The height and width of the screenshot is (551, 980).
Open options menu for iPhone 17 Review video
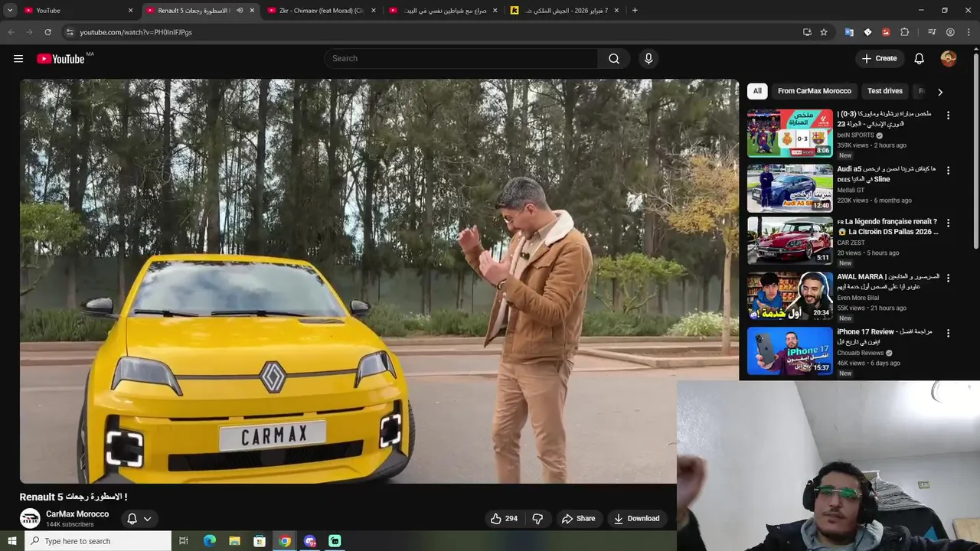(948, 334)
